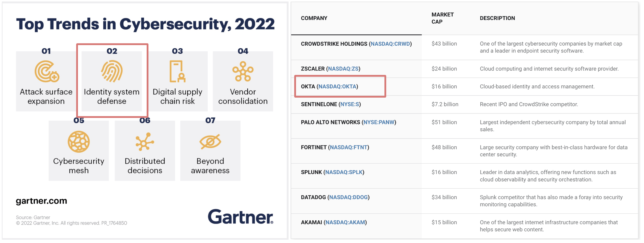
Task: Click the Digital supply chain risk icon
Action: click(x=177, y=71)
